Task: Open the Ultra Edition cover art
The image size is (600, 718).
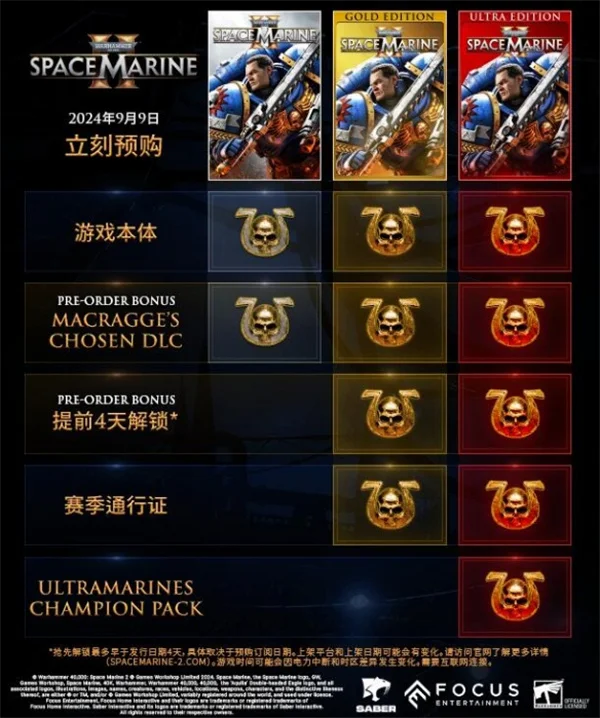Action: click(x=515, y=95)
